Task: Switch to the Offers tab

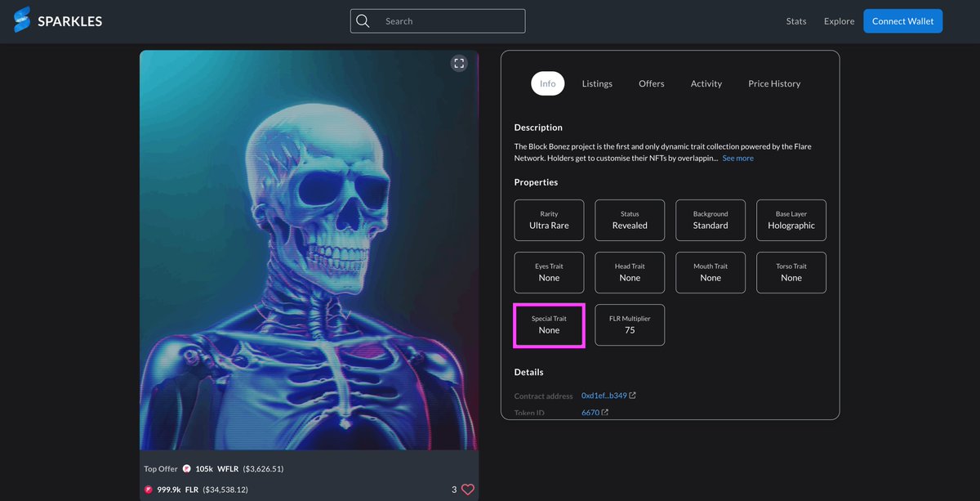Action: [x=652, y=83]
